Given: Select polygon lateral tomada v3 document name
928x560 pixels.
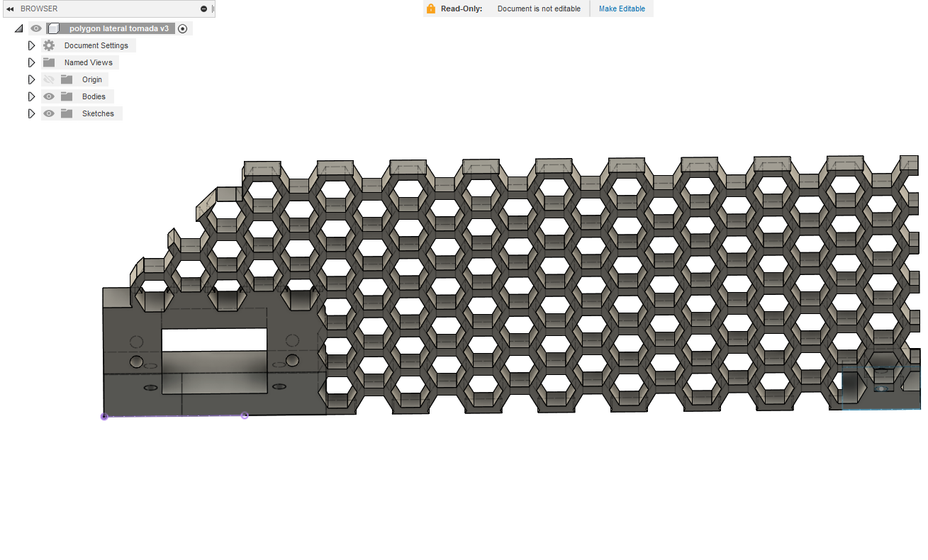Looking at the screenshot, I should (x=119, y=28).
